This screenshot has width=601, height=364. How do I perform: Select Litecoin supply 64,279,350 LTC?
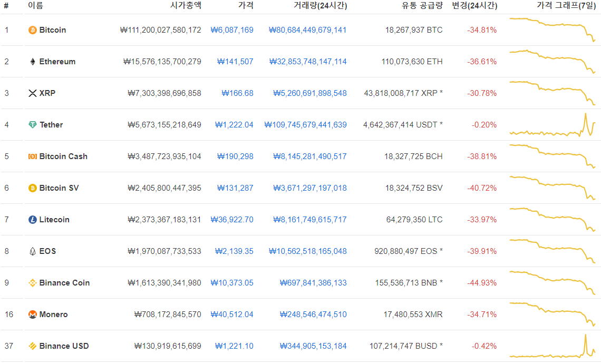pyautogui.click(x=414, y=220)
